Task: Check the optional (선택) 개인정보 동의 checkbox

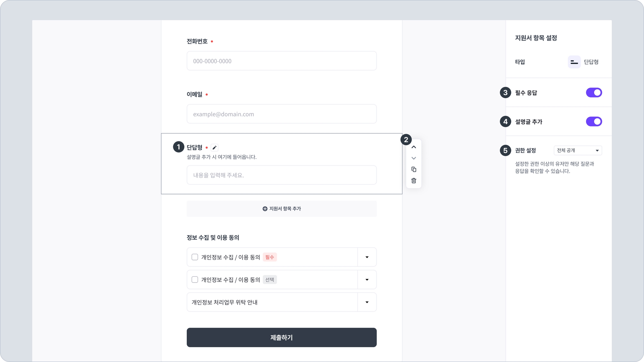Action: (195, 280)
